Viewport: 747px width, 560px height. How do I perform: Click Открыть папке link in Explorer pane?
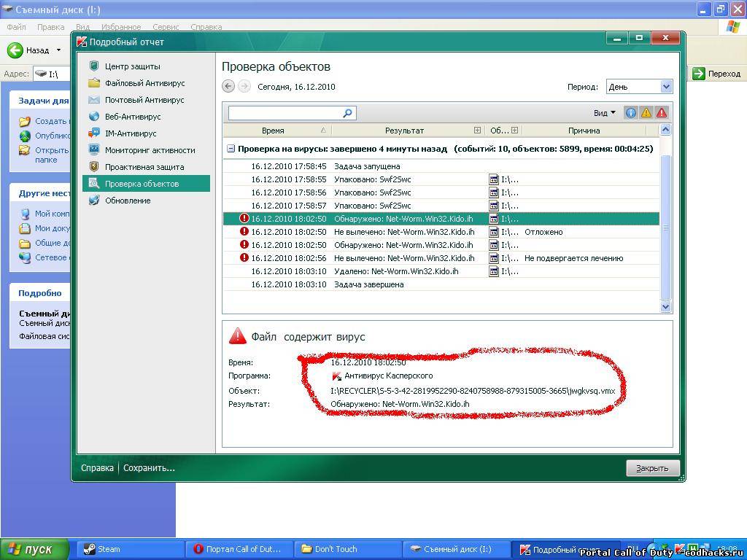52,155
